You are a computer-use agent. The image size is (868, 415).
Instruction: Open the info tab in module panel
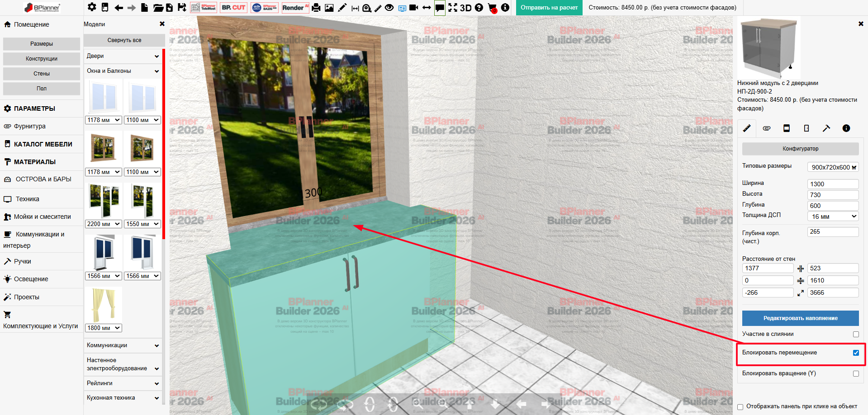846,128
